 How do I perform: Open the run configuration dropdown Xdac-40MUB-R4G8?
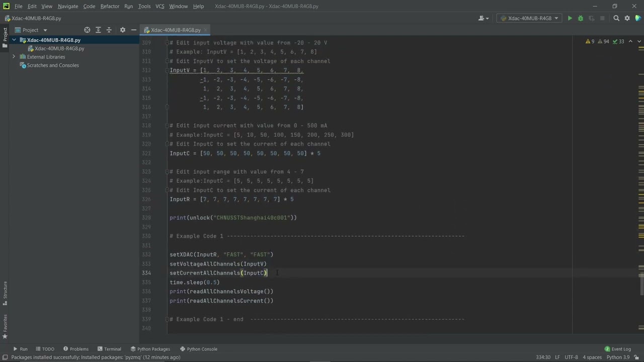click(x=529, y=18)
